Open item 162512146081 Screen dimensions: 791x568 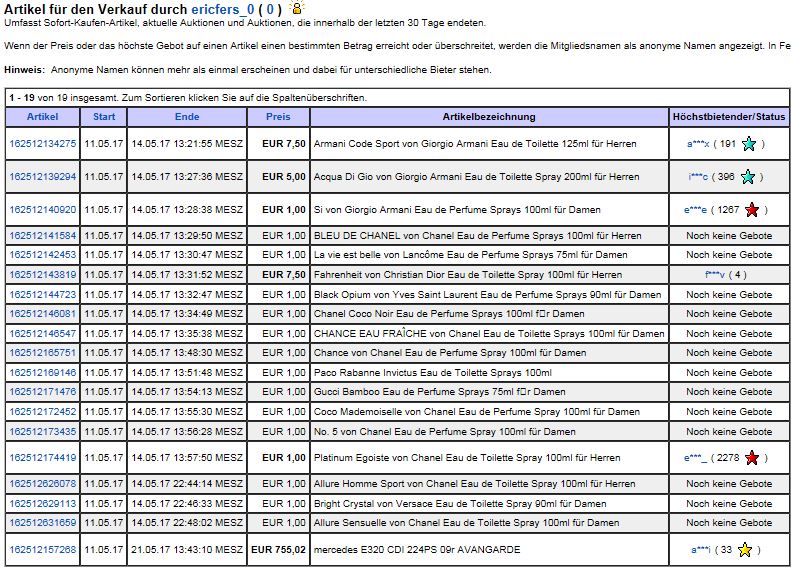[43, 314]
